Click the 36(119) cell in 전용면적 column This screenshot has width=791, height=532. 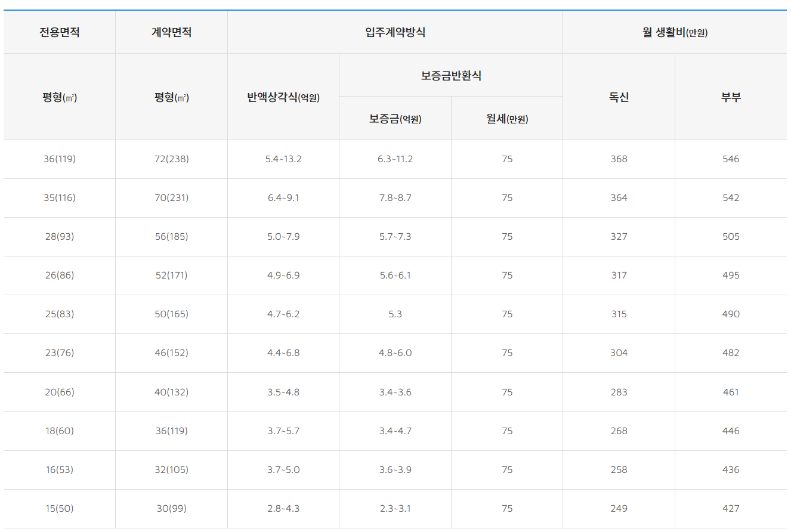point(60,159)
